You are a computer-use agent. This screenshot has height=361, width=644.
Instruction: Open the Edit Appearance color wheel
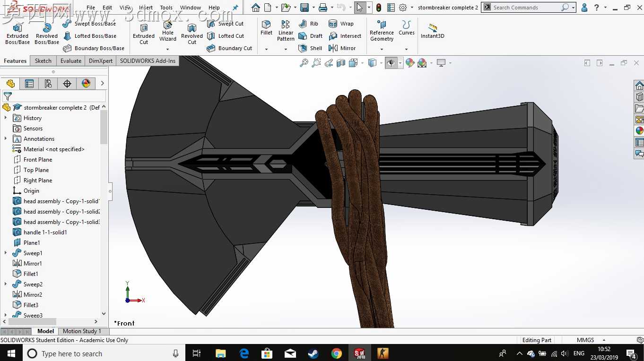(x=410, y=63)
